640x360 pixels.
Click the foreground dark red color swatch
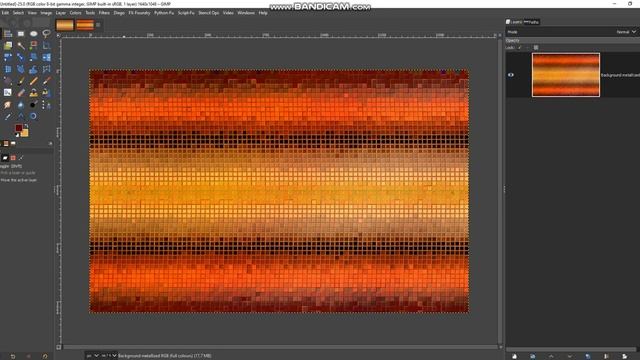[x=19, y=128]
